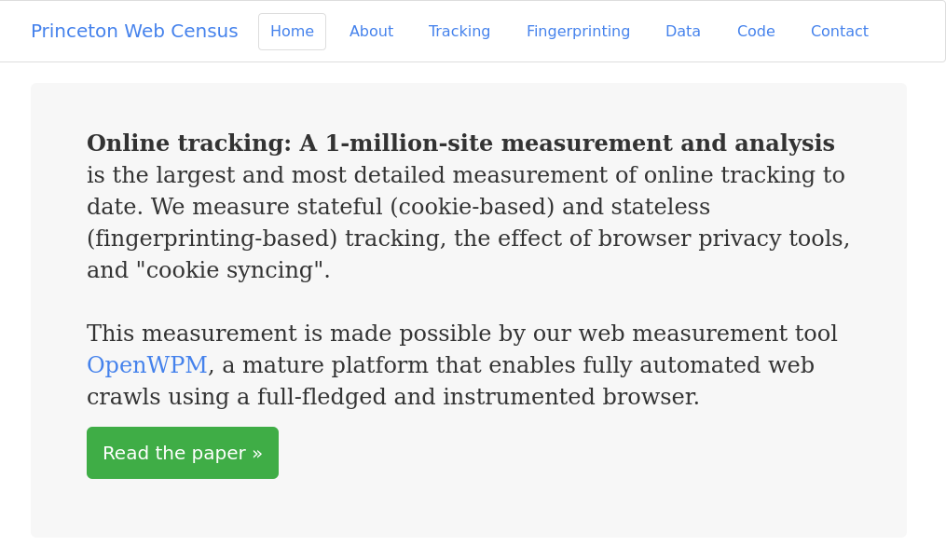
Task: Open OpenWPM from the description text
Action: [x=146, y=364]
